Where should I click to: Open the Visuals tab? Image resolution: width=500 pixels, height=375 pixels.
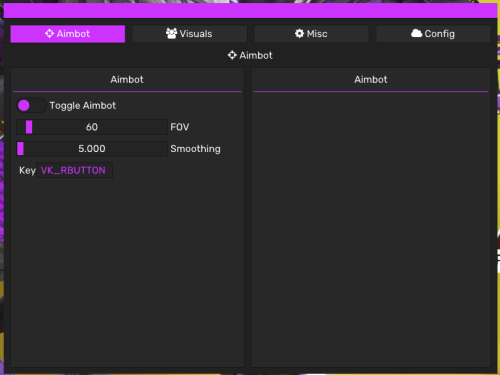190,34
